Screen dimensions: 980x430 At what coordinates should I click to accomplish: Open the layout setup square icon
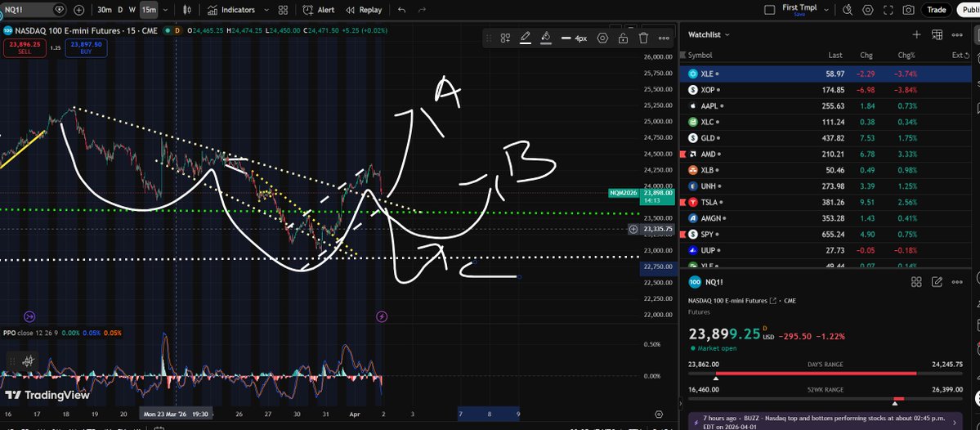[769, 10]
